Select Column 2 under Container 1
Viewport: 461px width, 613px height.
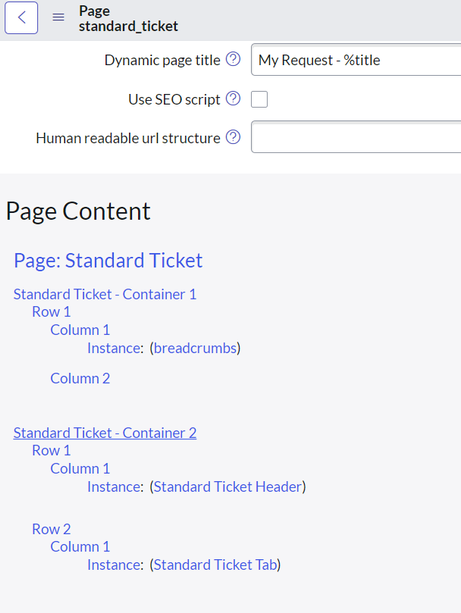tap(80, 378)
